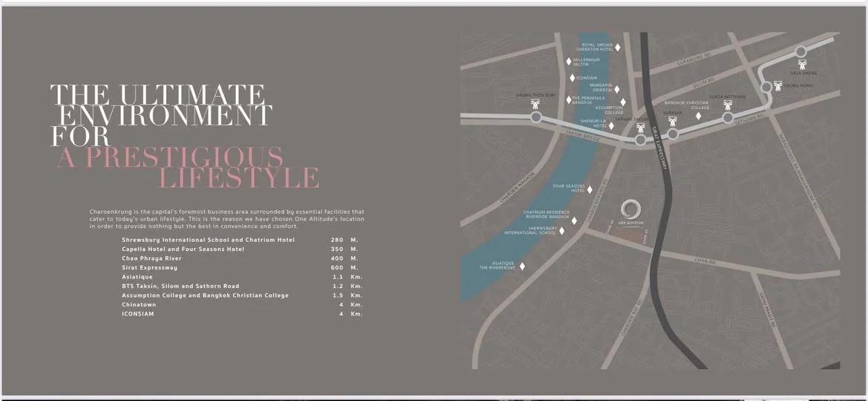
Task: Click the One Altitude swirl logo on map
Action: tap(631, 210)
